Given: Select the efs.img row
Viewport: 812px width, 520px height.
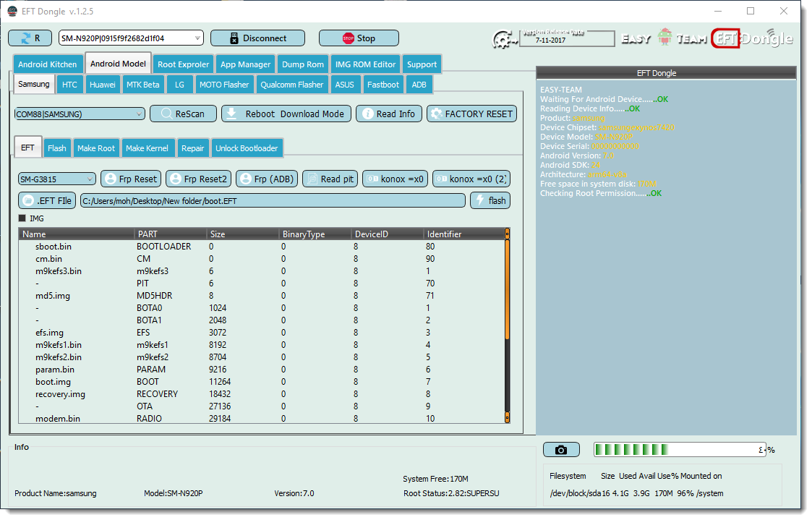Looking at the screenshot, I should tap(262, 333).
